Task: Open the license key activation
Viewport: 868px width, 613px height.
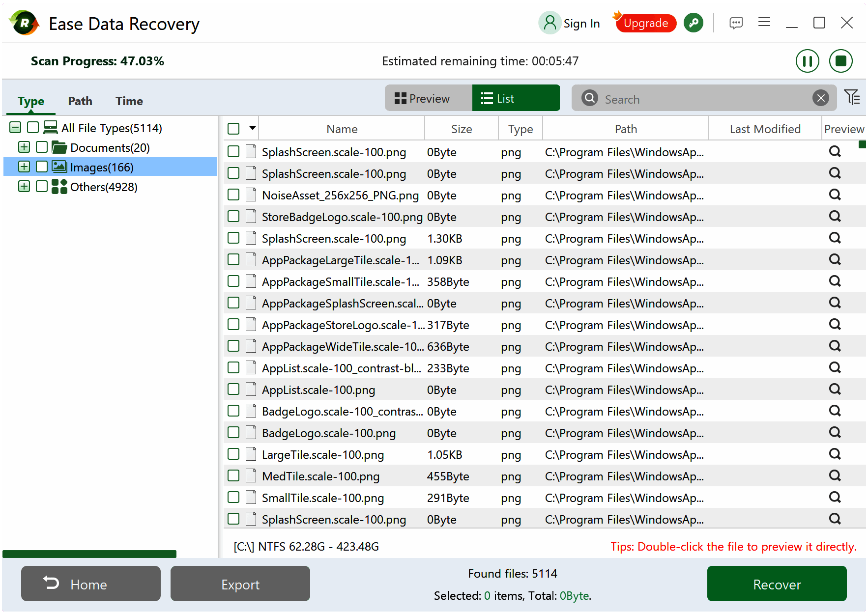Action: [x=694, y=22]
